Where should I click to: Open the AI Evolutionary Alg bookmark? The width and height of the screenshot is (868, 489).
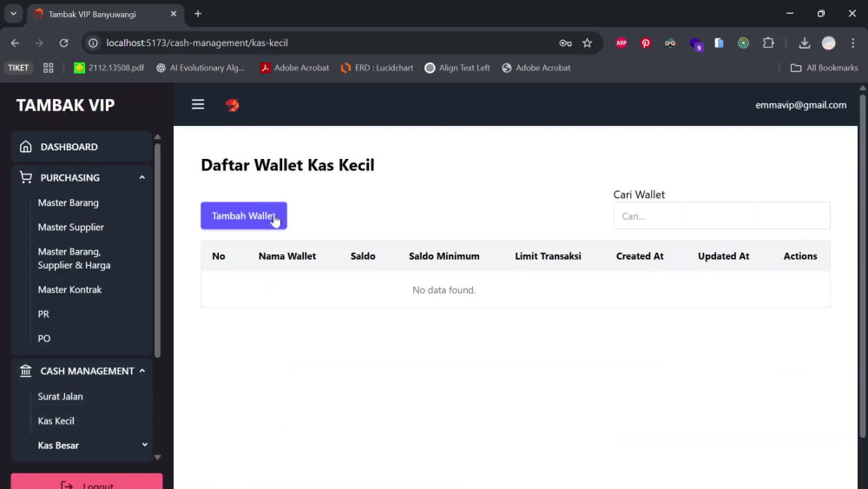click(201, 68)
